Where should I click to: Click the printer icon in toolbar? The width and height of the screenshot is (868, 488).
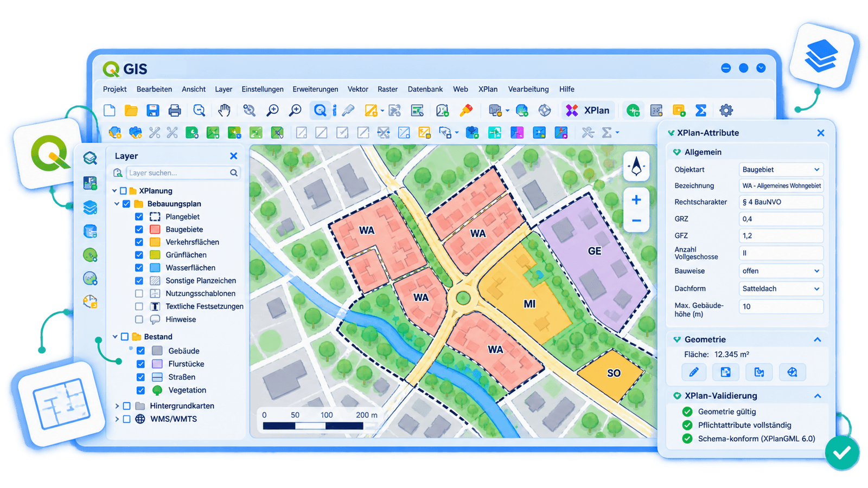(x=175, y=111)
